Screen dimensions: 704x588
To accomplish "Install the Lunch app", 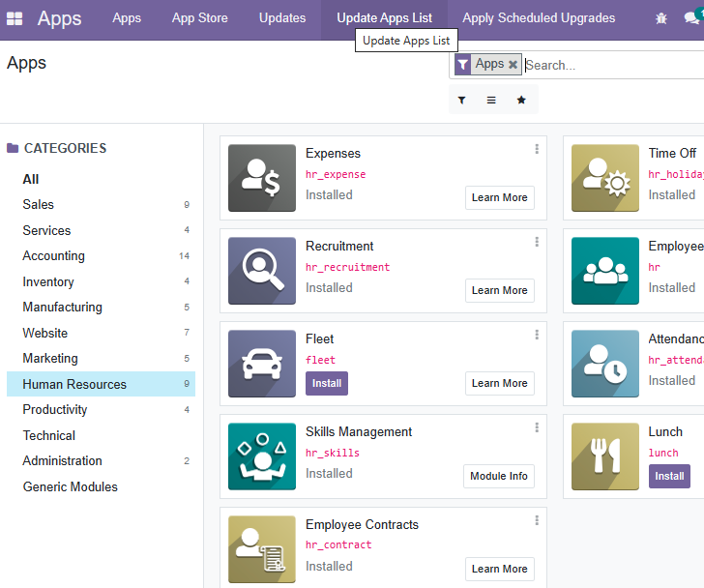I will click(x=669, y=476).
